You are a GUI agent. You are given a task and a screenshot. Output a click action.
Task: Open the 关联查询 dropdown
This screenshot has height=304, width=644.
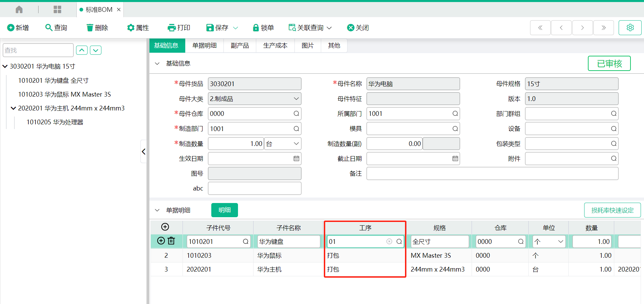pos(310,28)
